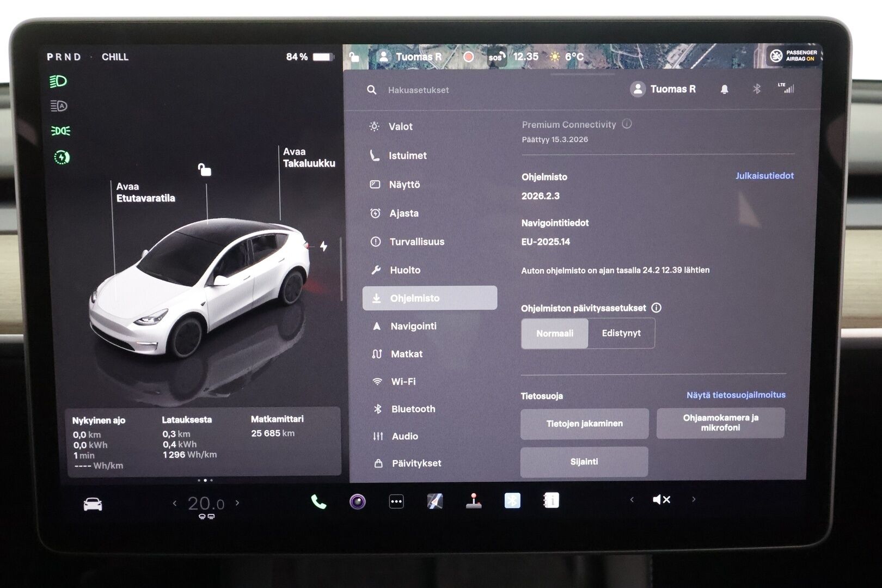882x588 pixels.
Task: Lower cabin temperature with the left chevron
Action: click(175, 504)
